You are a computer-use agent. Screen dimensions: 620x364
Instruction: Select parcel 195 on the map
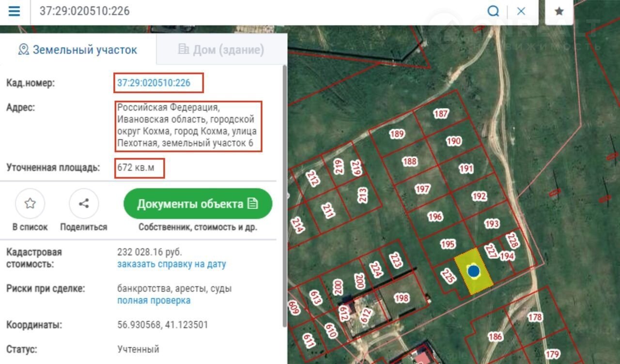448,244
